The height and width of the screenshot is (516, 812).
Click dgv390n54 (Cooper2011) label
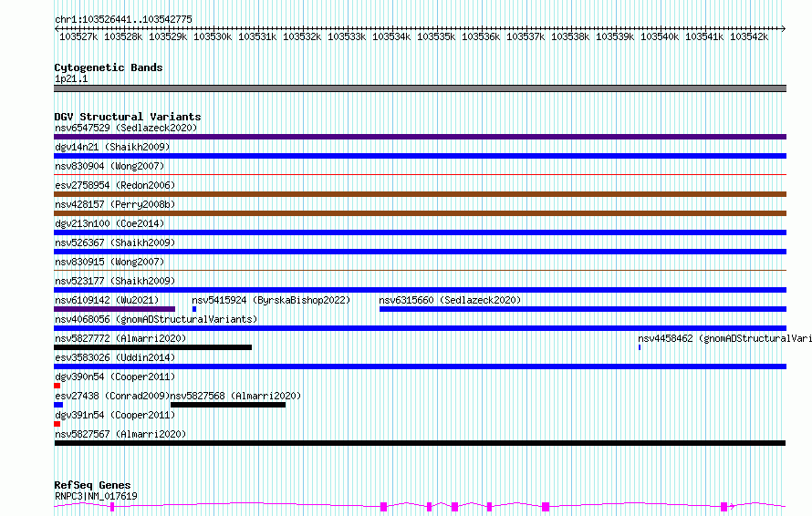point(115,377)
